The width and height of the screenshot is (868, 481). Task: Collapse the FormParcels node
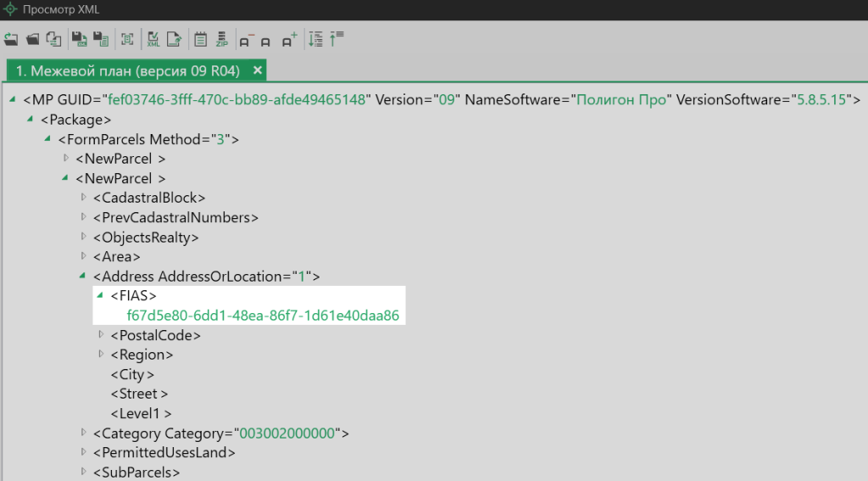[47, 139]
